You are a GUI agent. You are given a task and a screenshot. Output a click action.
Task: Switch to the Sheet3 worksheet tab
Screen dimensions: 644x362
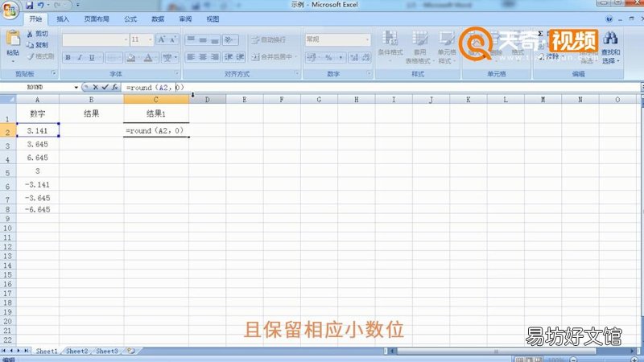point(107,351)
